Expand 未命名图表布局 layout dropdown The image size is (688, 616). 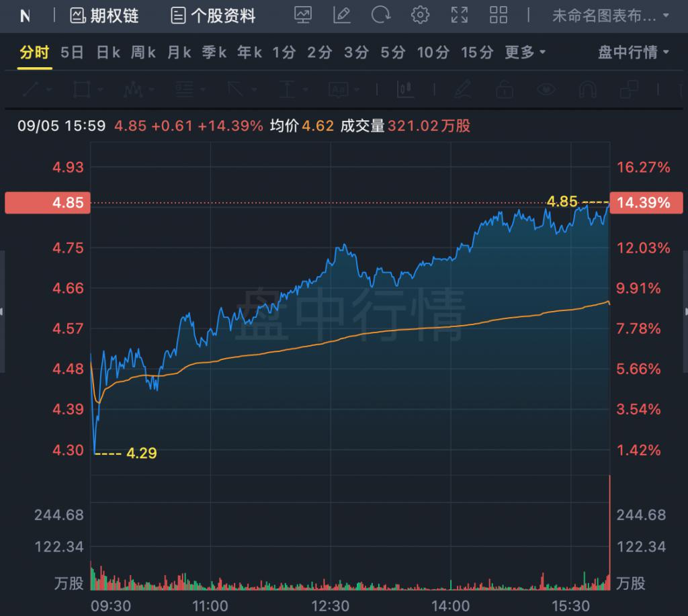[x=610, y=15]
